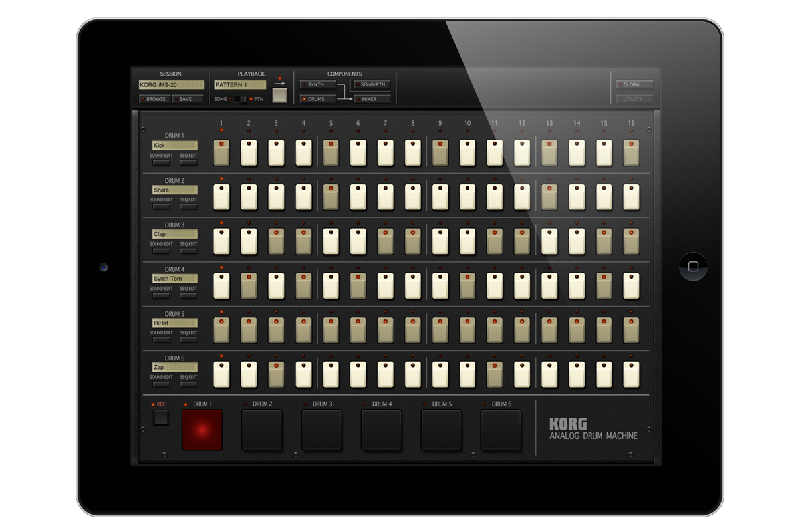This screenshot has width=798, height=532.
Task: Open the UTILITY menu
Action: pos(634,99)
